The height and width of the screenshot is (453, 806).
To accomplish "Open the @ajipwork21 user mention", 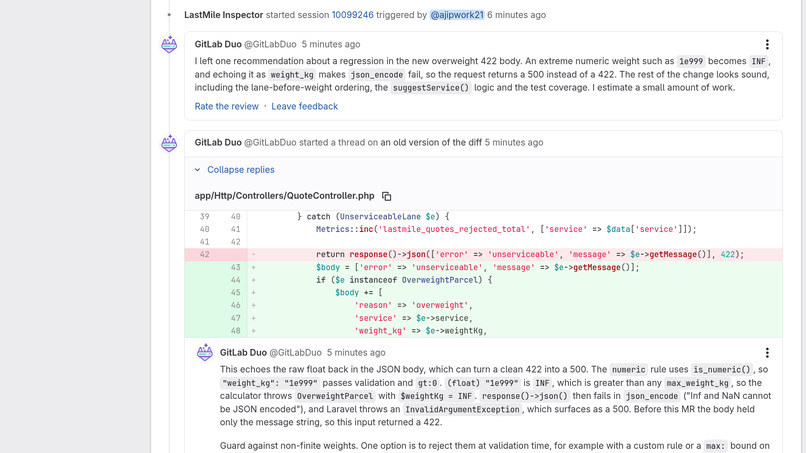I will 457,15.
